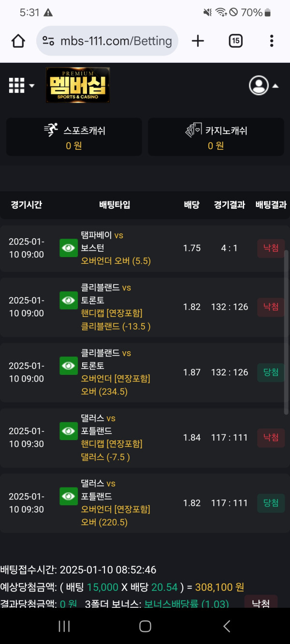Toggle the eye icon on 댈러스 오버언더 bet
The width and height of the screenshot is (290, 644).
pyautogui.click(x=68, y=497)
